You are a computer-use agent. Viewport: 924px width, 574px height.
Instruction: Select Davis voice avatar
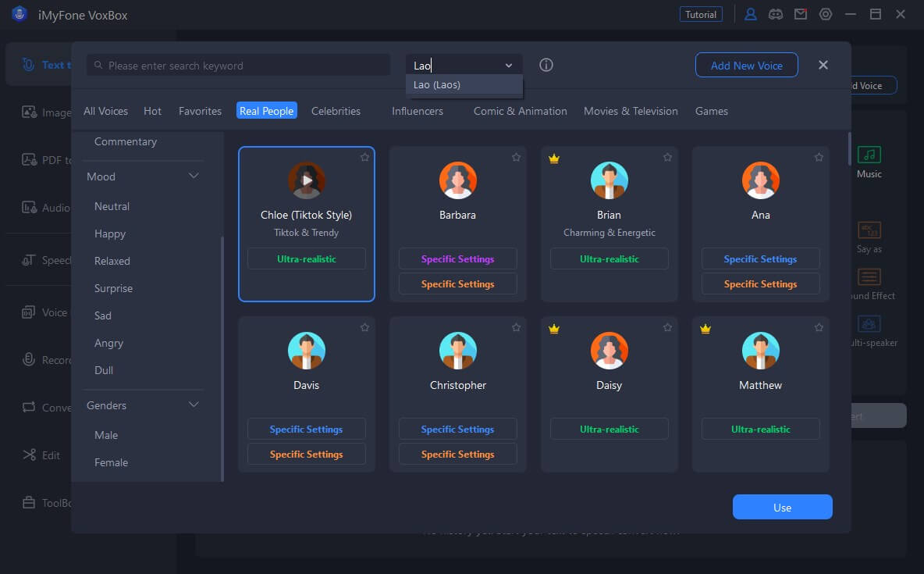pos(307,351)
